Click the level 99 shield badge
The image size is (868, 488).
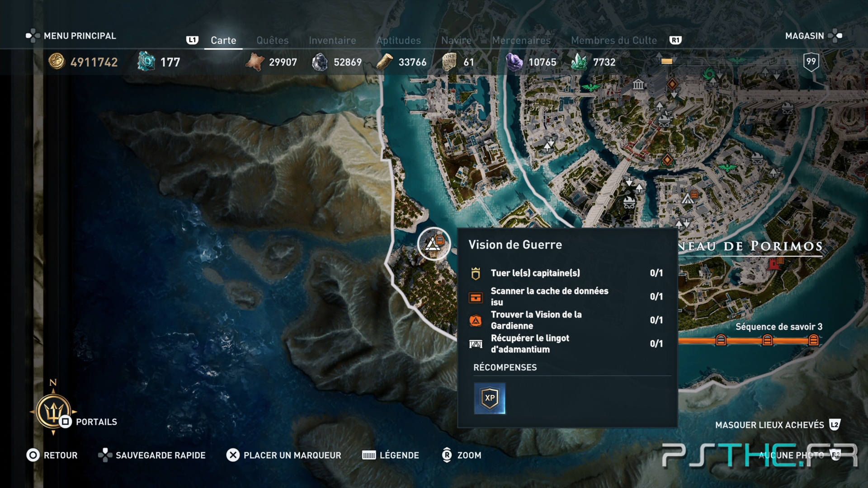click(811, 62)
